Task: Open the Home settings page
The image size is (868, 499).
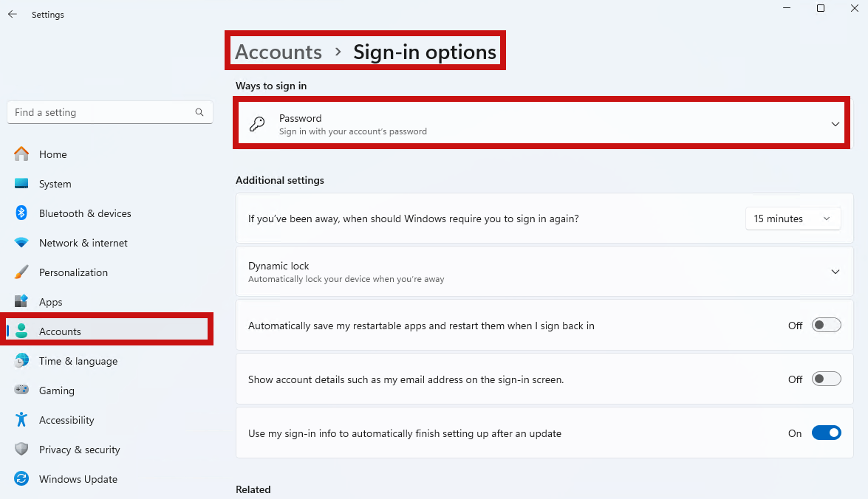Action: [x=52, y=154]
